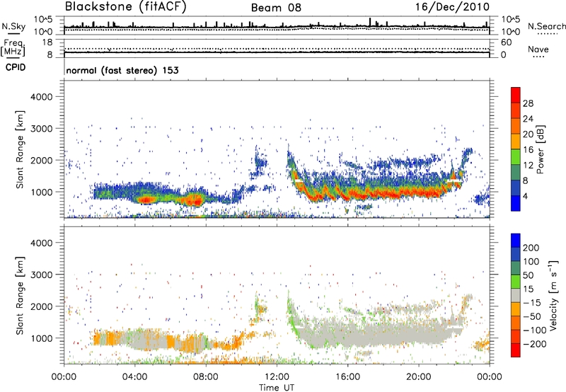Image resolution: width=566 pixels, height=392 pixels.
Task: Pick the red bottom segment of Velocity color bar
Action: tap(516, 350)
